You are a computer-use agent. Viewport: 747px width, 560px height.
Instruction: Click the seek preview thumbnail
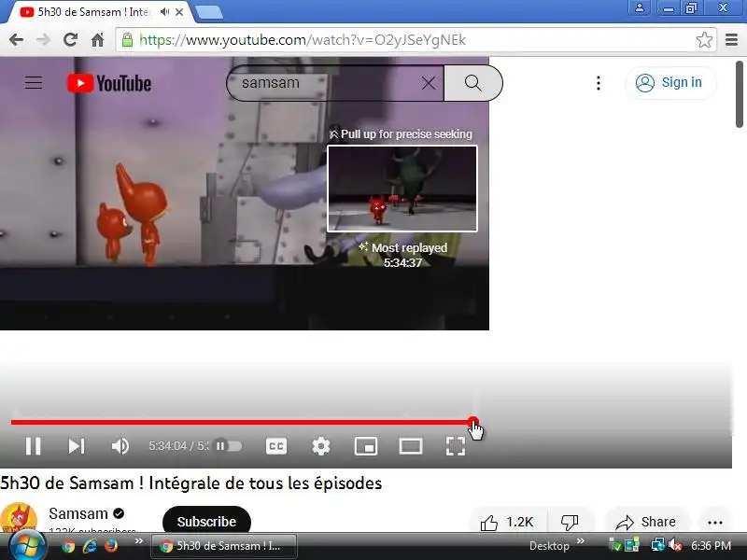coord(402,189)
